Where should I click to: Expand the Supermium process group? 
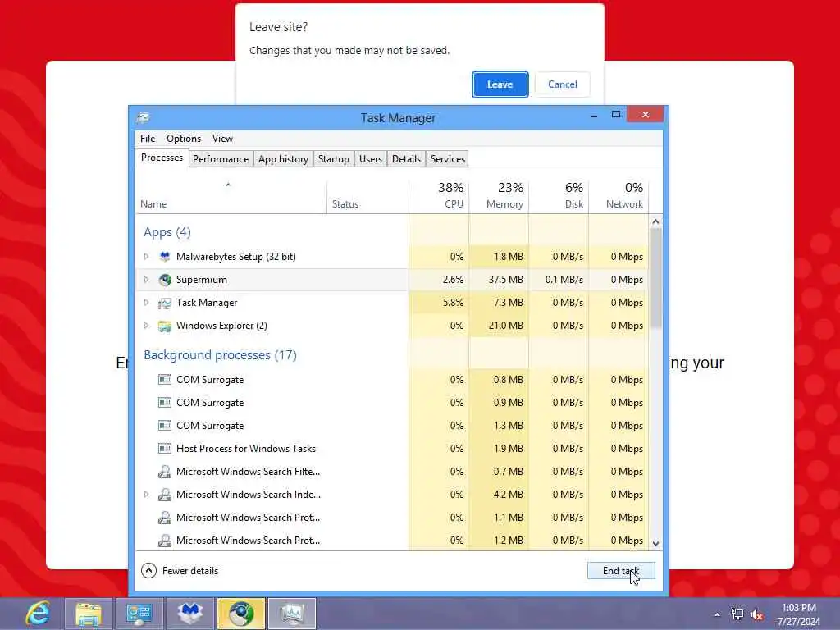pos(146,280)
